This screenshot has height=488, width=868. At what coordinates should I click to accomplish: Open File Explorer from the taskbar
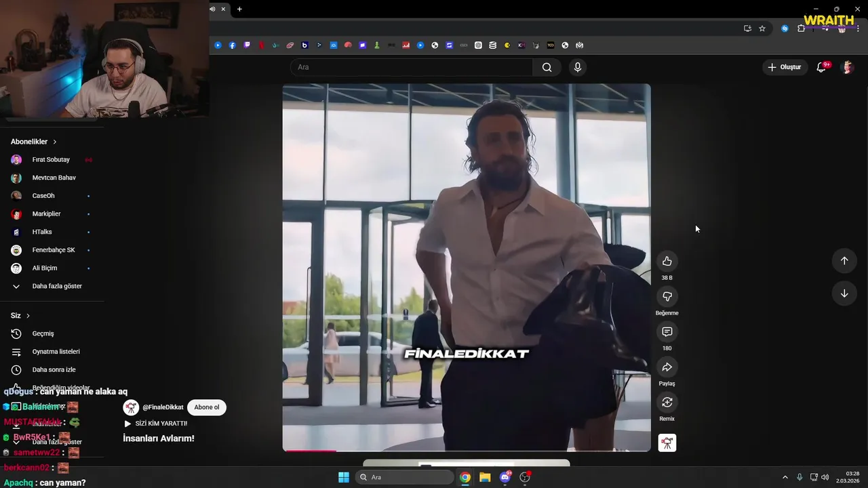click(485, 477)
